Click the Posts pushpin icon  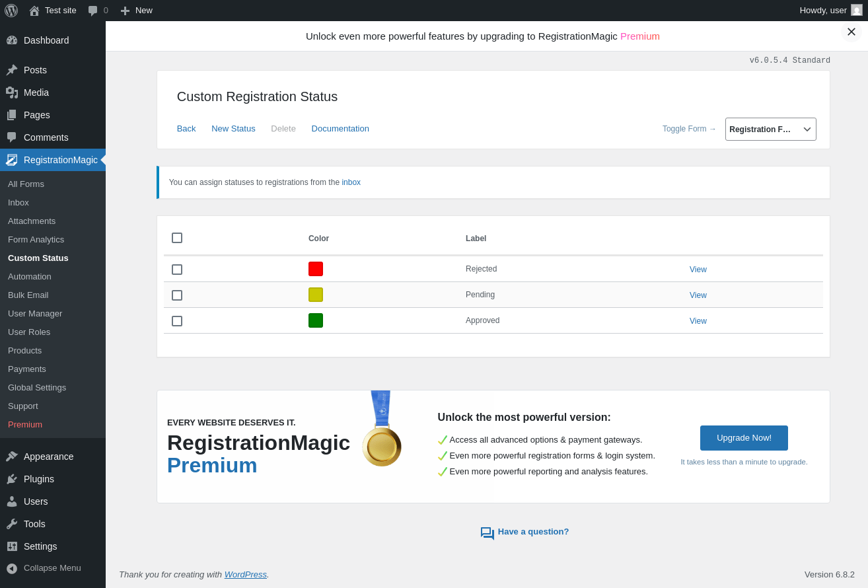(12, 70)
